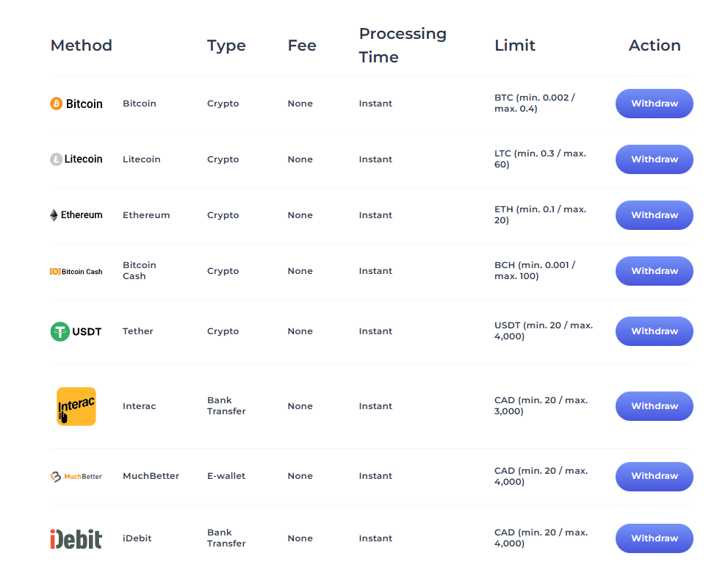Click Withdraw for Bitcoin Cash
Viewport: 728px width, 581px height.
(x=653, y=271)
